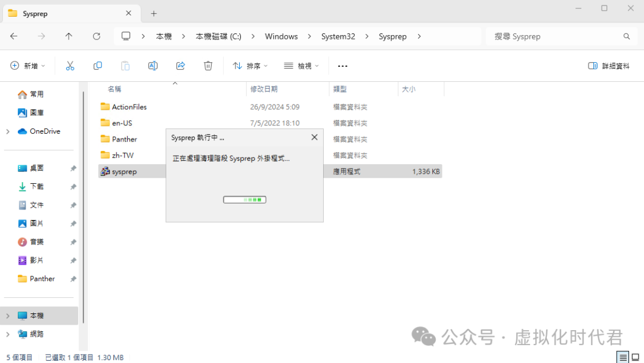Click the Copy icon in toolbar

(x=97, y=66)
